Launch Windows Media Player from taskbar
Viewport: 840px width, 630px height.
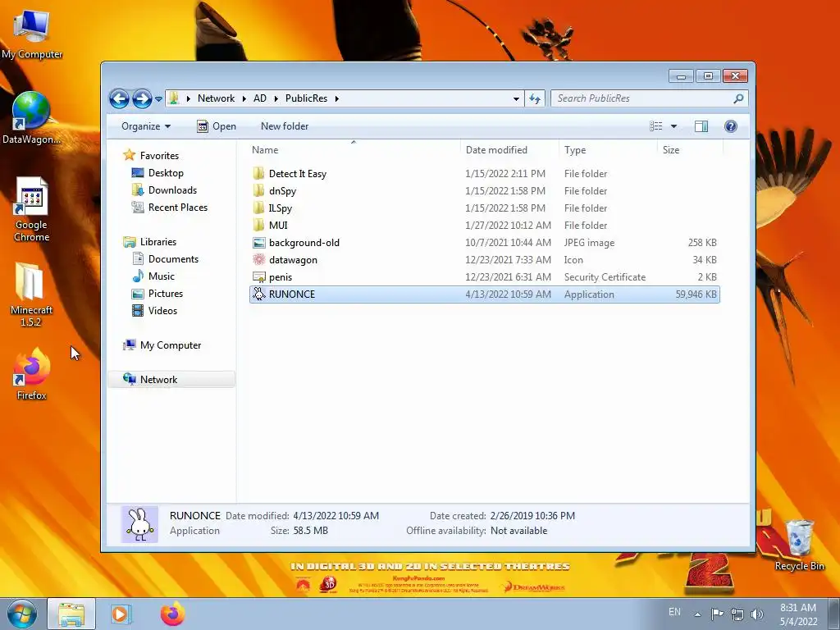tap(120, 614)
